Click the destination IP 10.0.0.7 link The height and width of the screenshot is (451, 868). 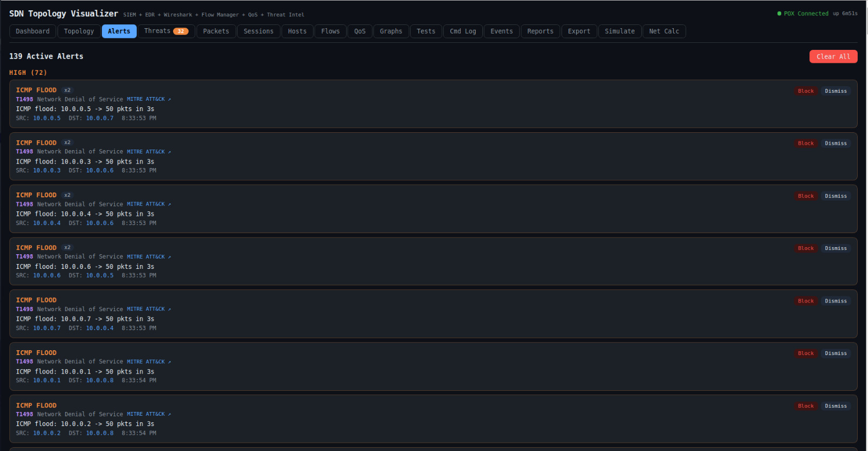tap(100, 118)
